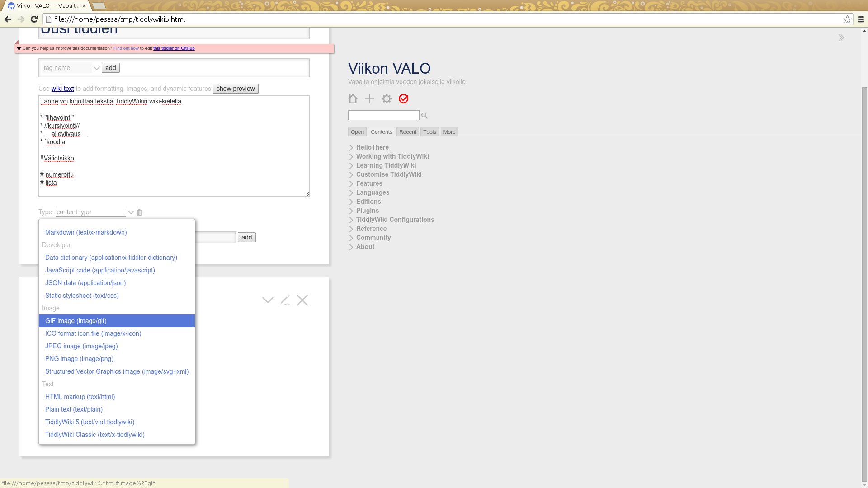Switch to Contents tab

[x=382, y=132]
